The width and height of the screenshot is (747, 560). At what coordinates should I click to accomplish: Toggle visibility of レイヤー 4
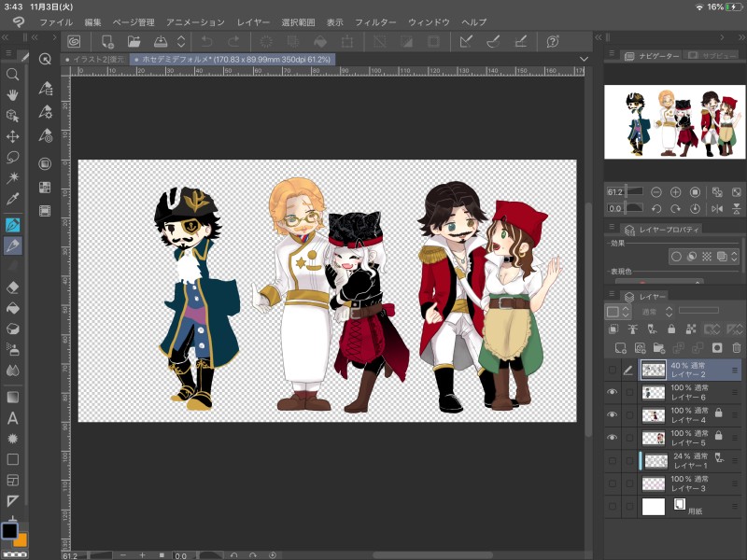tap(613, 414)
